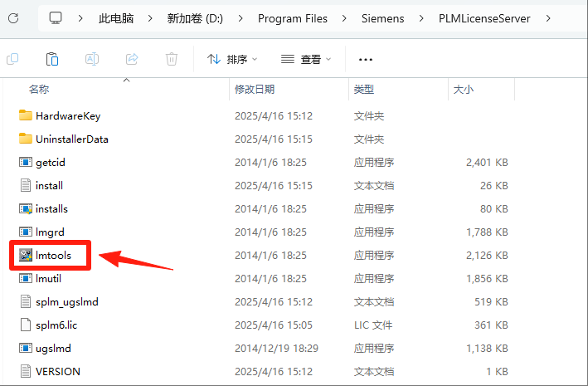Image resolution: width=588 pixels, height=386 pixels.
Task: Select the ugslmd application icon
Action: pos(25,348)
